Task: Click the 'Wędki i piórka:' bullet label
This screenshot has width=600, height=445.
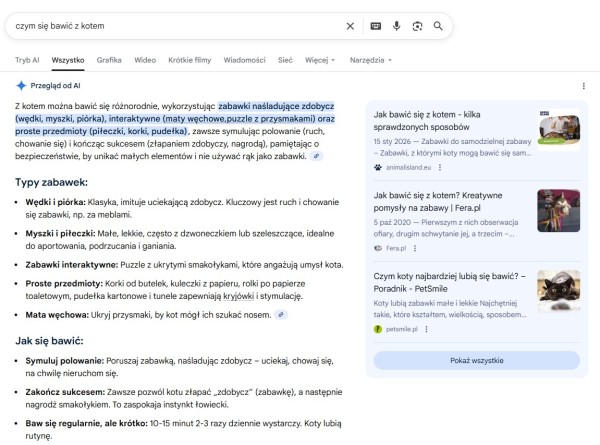Action: tap(55, 202)
